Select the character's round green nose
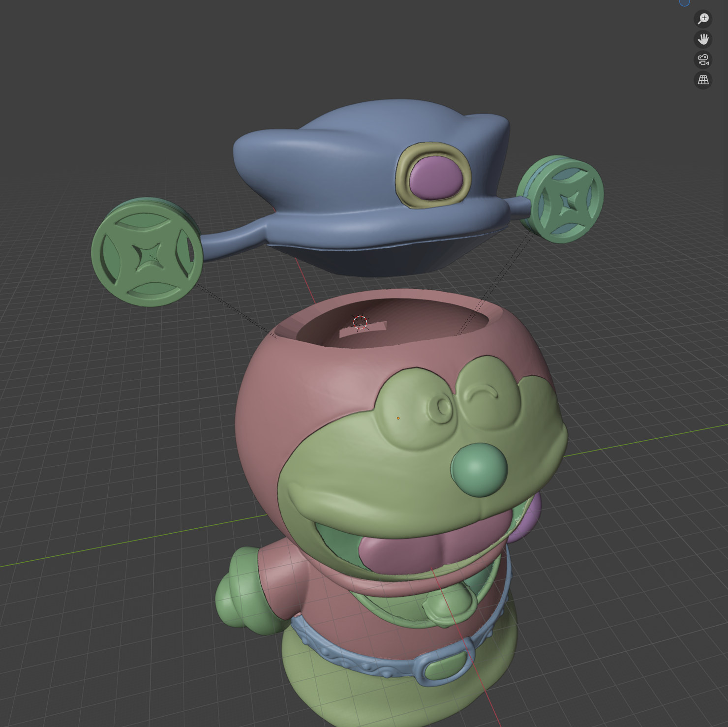This screenshot has height=727, width=728. pyautogui.click(x=479, y=470)
